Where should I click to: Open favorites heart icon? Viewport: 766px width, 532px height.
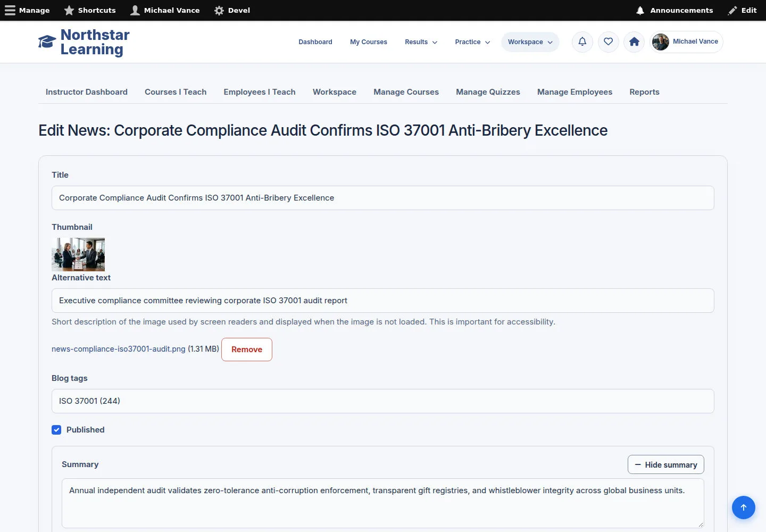609,42
